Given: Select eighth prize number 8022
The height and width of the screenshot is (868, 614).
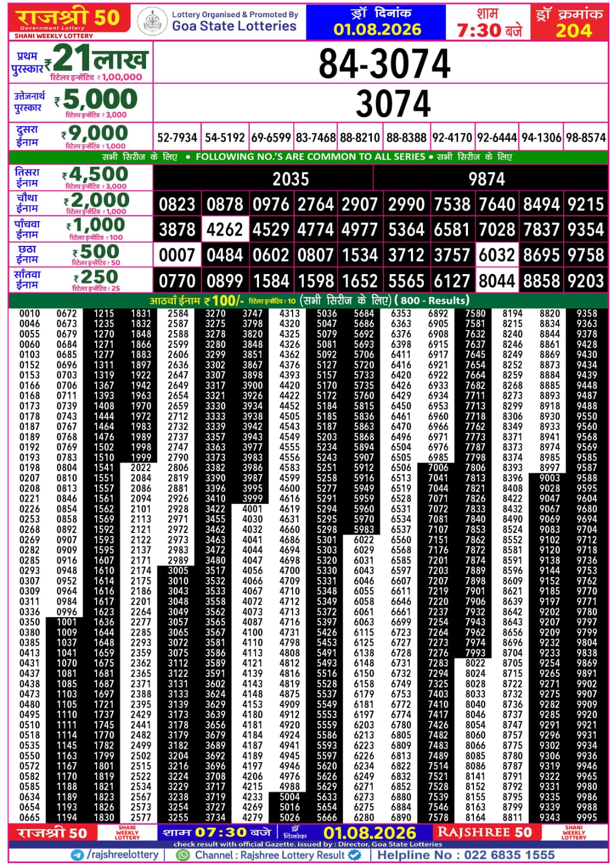Looking at the screenshot, I should [475, 663].
